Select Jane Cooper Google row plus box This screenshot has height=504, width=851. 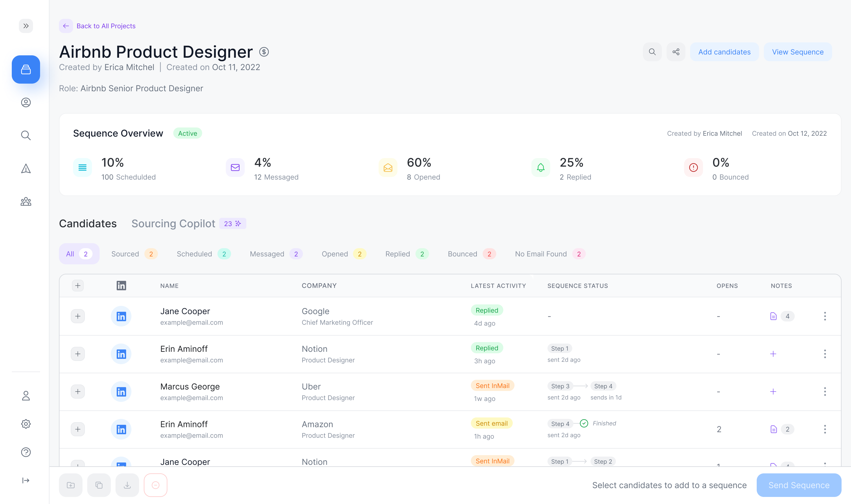click(78, 316)
